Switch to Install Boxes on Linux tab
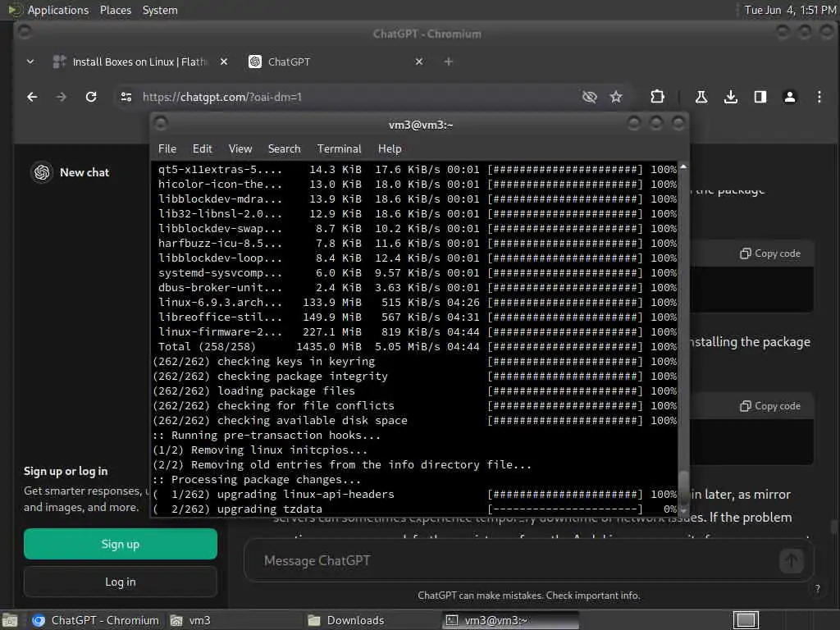 (x=139, y=62)
